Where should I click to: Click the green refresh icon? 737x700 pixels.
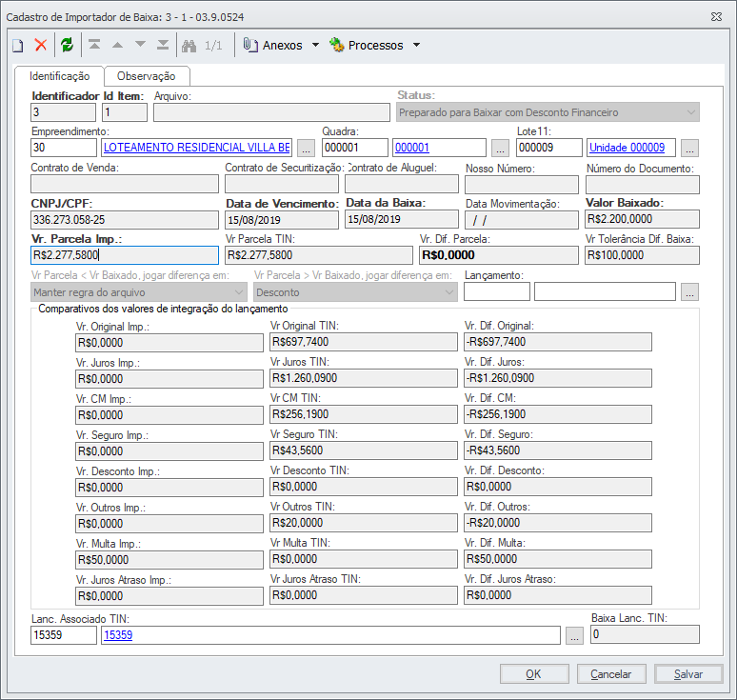point(67,46)
